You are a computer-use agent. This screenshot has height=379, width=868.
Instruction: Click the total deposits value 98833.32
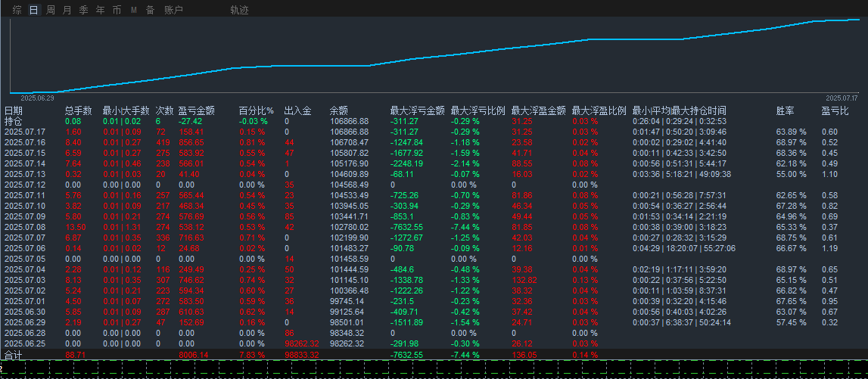point(303,355)
